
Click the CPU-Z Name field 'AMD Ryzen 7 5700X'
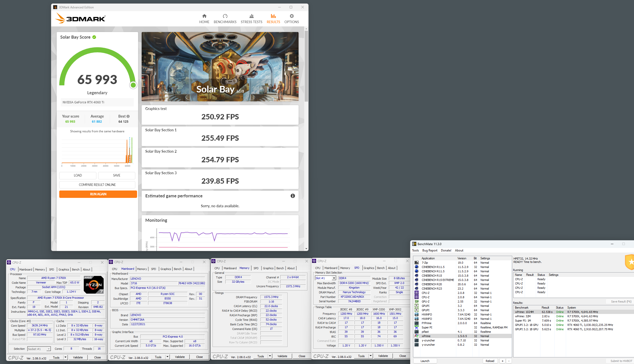pyautogui.click(x=54, y=278)
